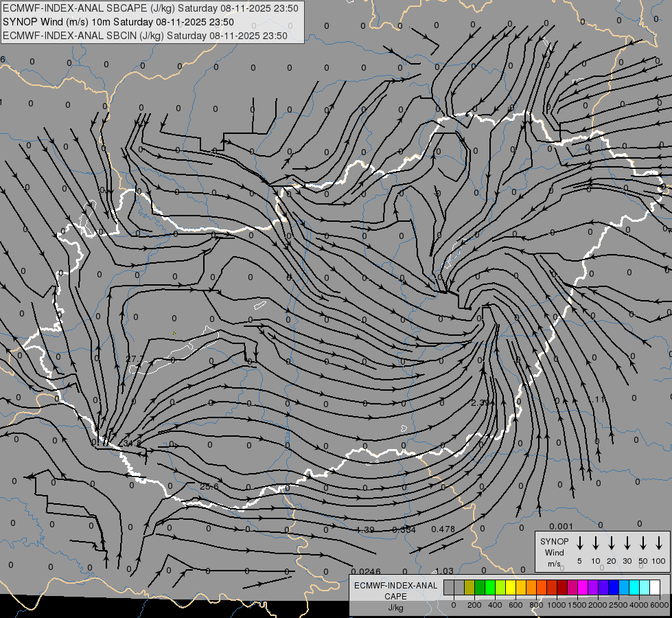This screenshot has width=672, height=618.
Task: Click the 600 tick label on CAPE scale
Action: pyautogui.click(x=515, y=605)
